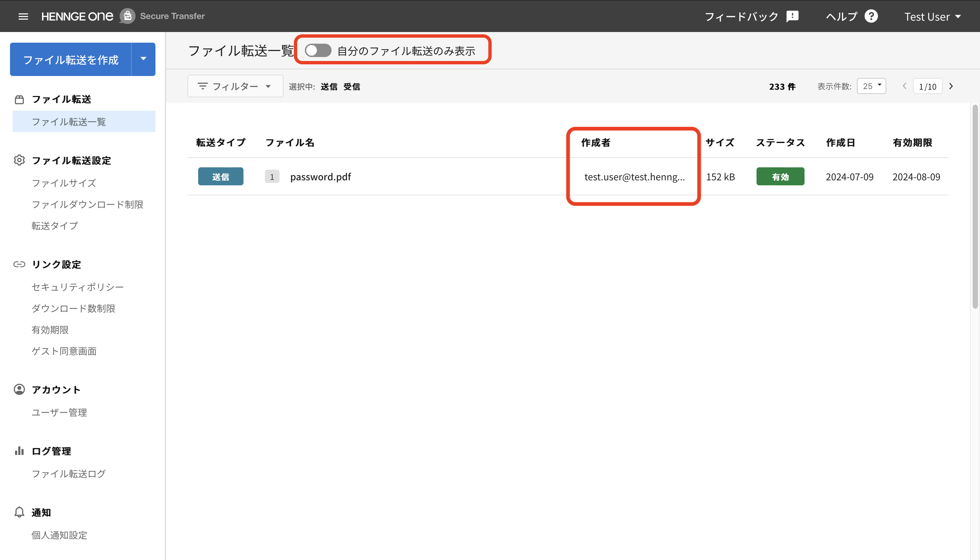This screenshot has height=560, width=980.
Task: Open 転送タイプ settings in sidebar
Action: [x=55, y=226]
